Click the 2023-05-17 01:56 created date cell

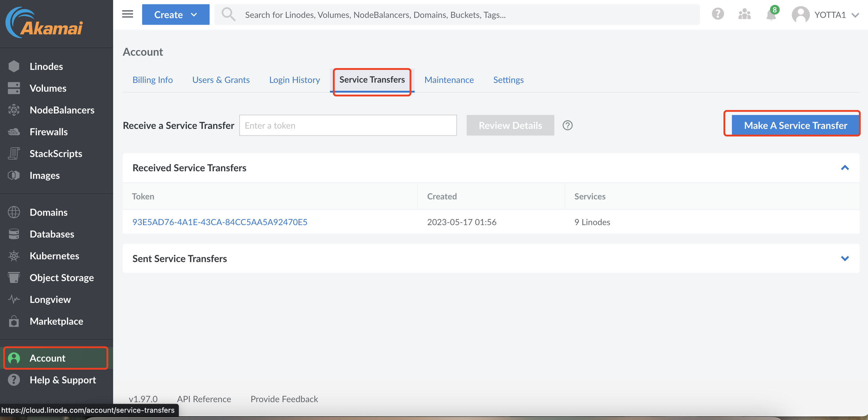(462, 222)
